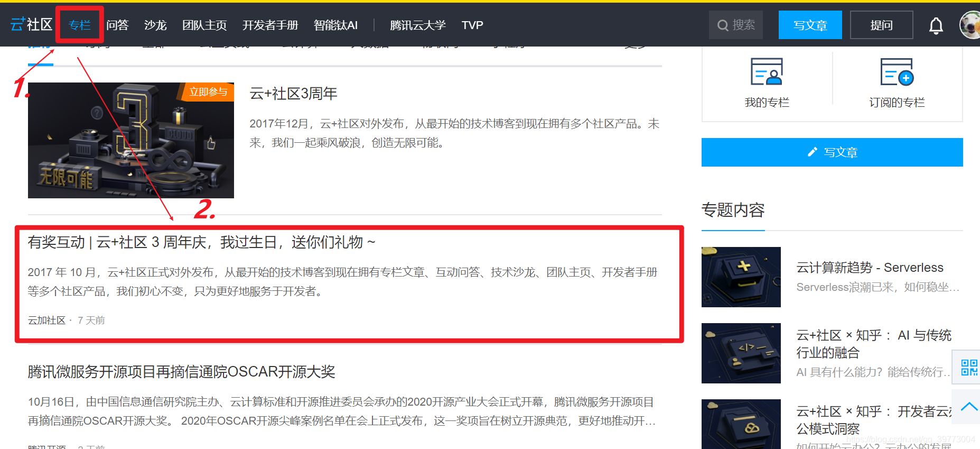Open 云+社区 × 知乎: AI 与传统行业的融合

874,344
